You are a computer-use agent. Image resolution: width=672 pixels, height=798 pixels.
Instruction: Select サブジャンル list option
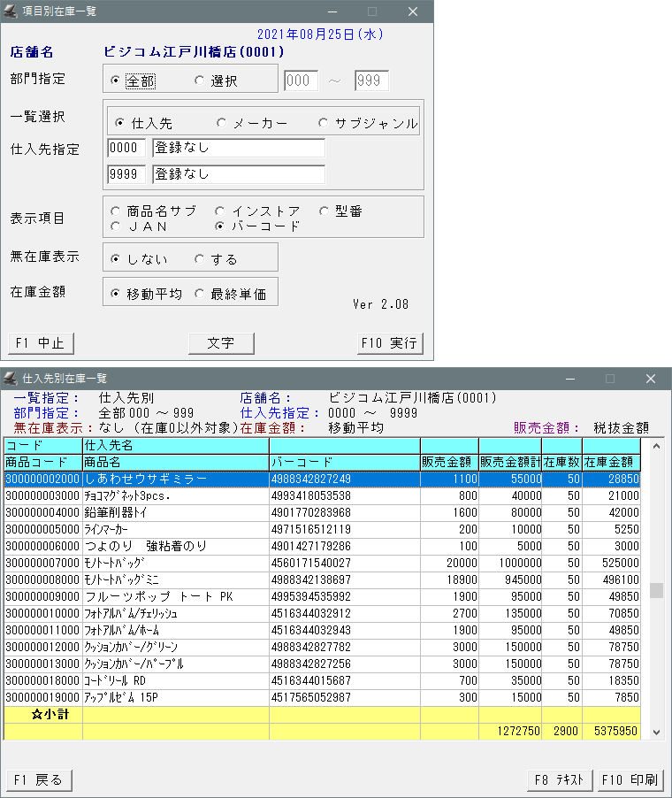click(x=324, y=123)
